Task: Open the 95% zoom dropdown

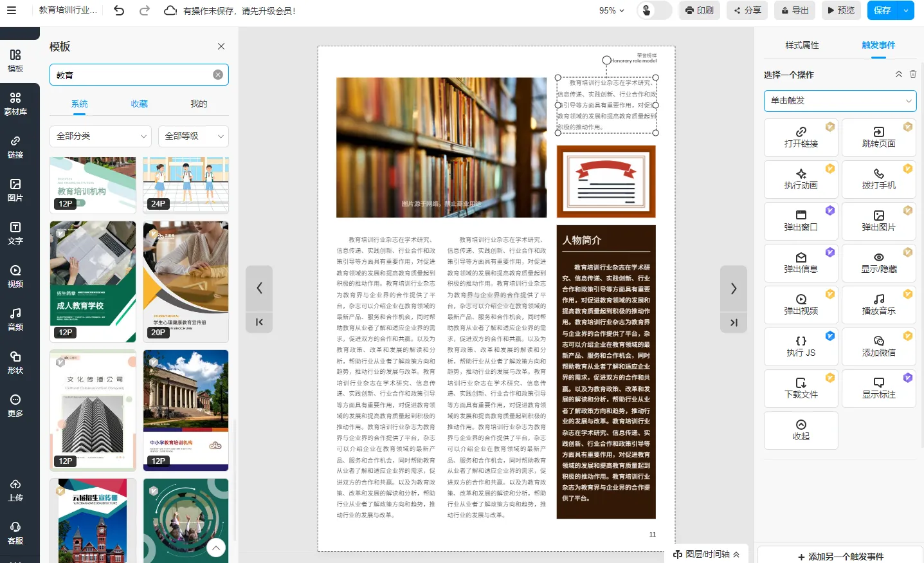Action: tap(611, 10)
